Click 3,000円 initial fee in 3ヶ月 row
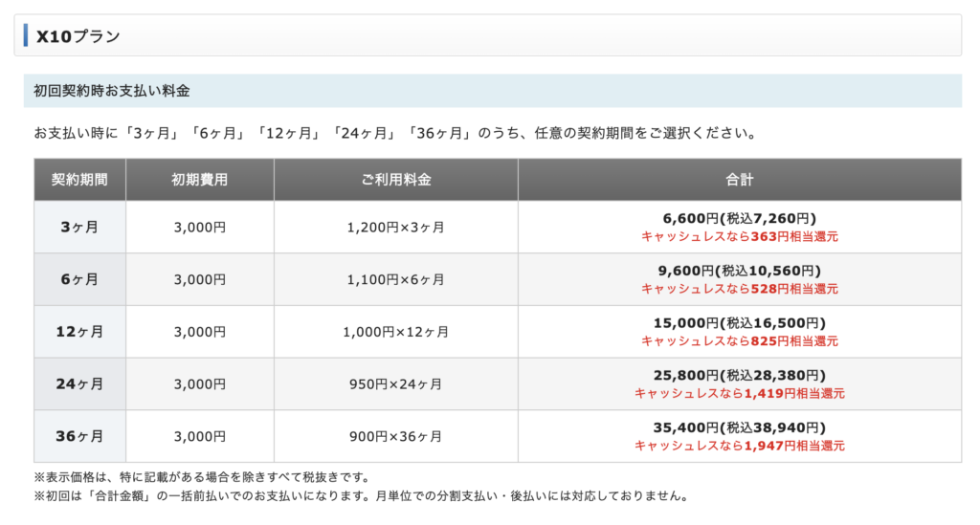The width and height of the screenshot is (980, 525). [x=200, y=228]
